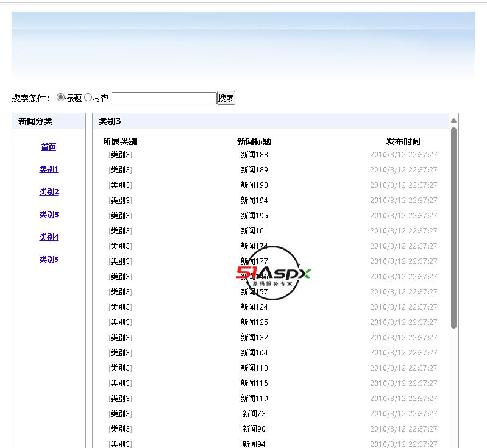This screenshot has width=487, height=448.
Task: Click the news list scrollbar up arrow
Action: click(453, 121)
